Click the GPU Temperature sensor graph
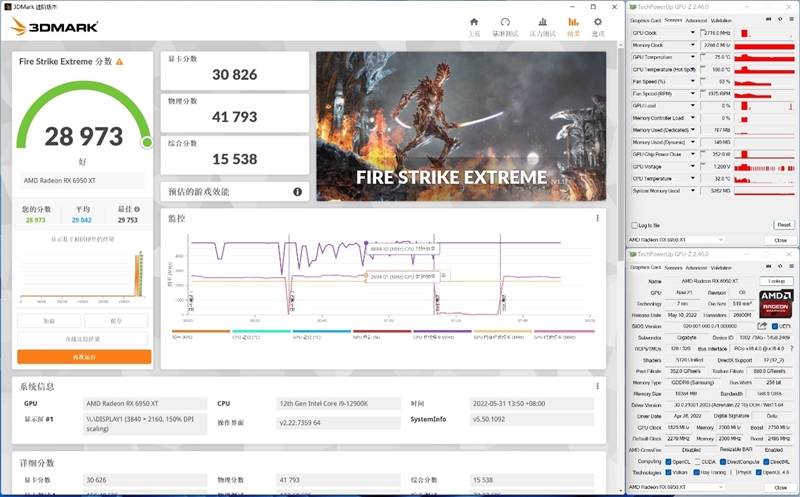This screenshot has height=497, width=800. coord(764,57)
